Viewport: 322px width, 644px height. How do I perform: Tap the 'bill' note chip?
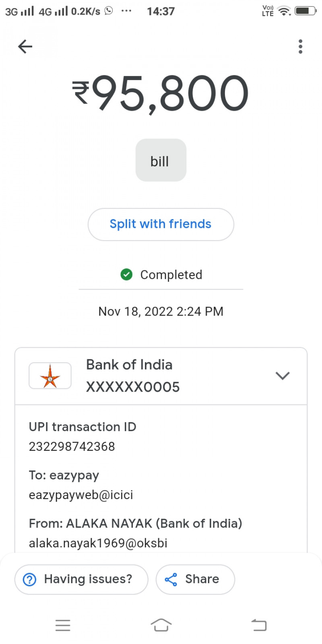(161, 161)
